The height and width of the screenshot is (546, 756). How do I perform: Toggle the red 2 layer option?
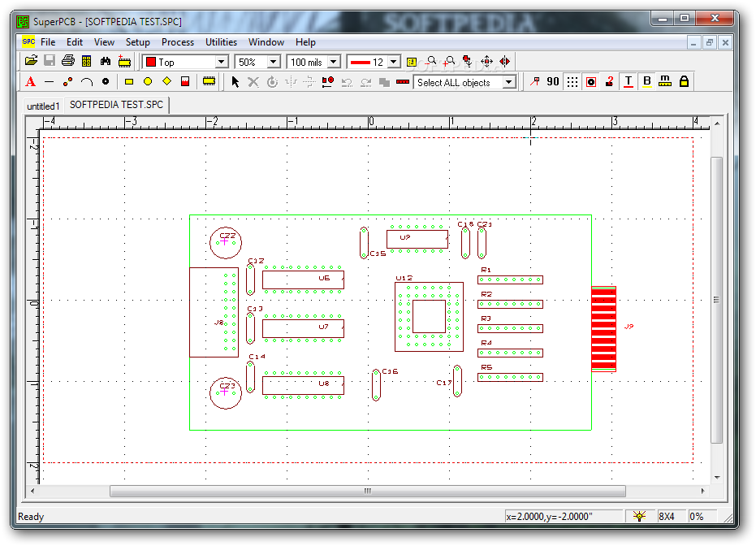pos(609,81)
